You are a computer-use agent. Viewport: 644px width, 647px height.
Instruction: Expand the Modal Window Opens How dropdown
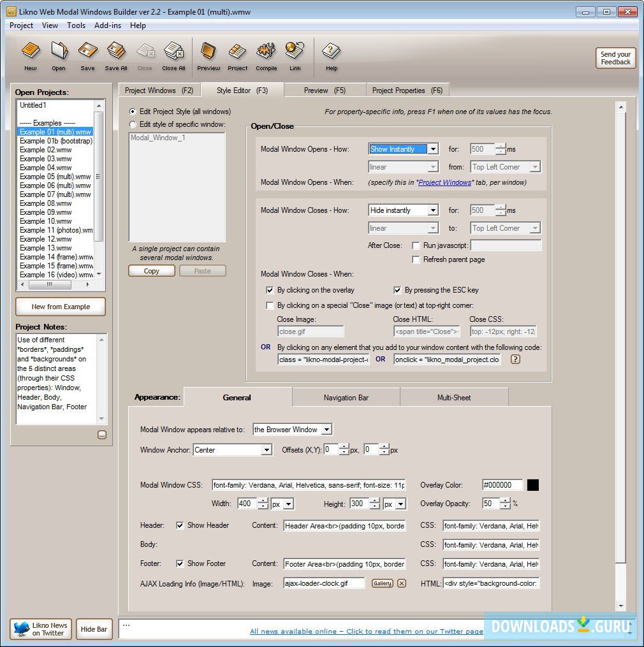pyautogui.click(x=433, y=149)
